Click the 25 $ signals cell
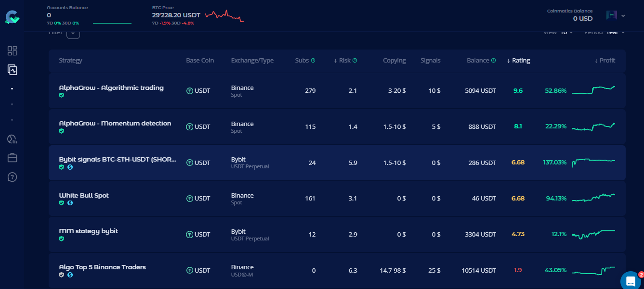The image size is (644, 289). pos(434,271)
